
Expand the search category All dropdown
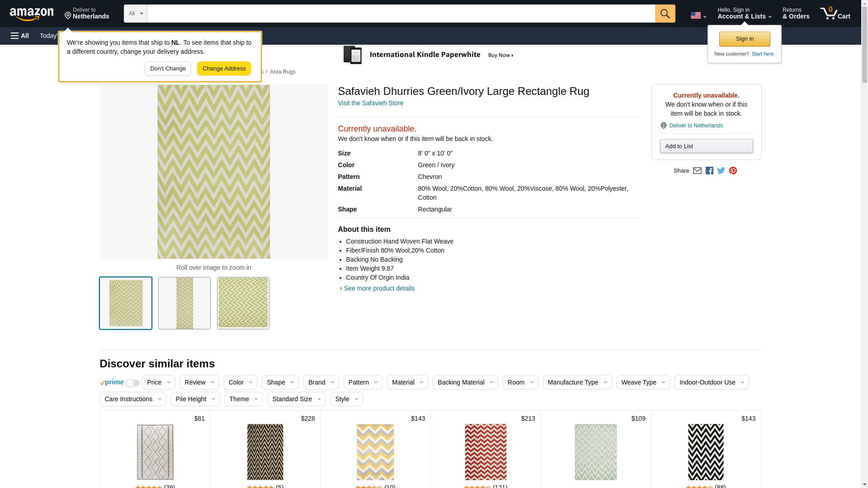click(x=135, y=14)
